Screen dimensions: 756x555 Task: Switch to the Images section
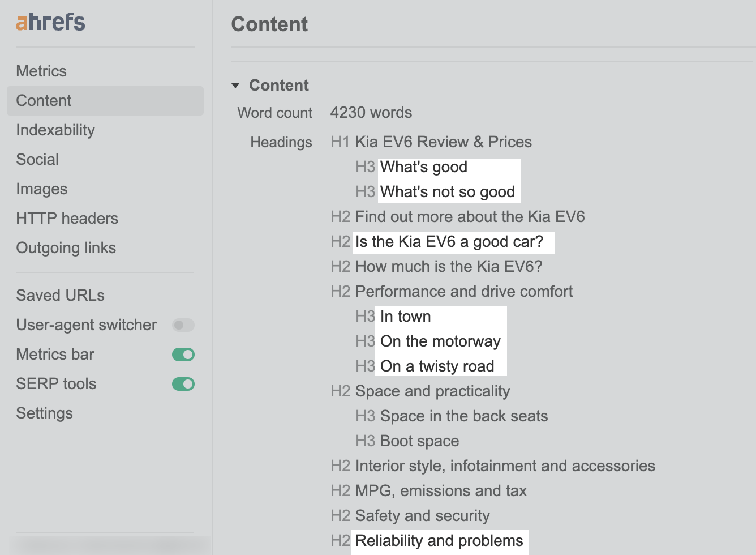[42, 189]
